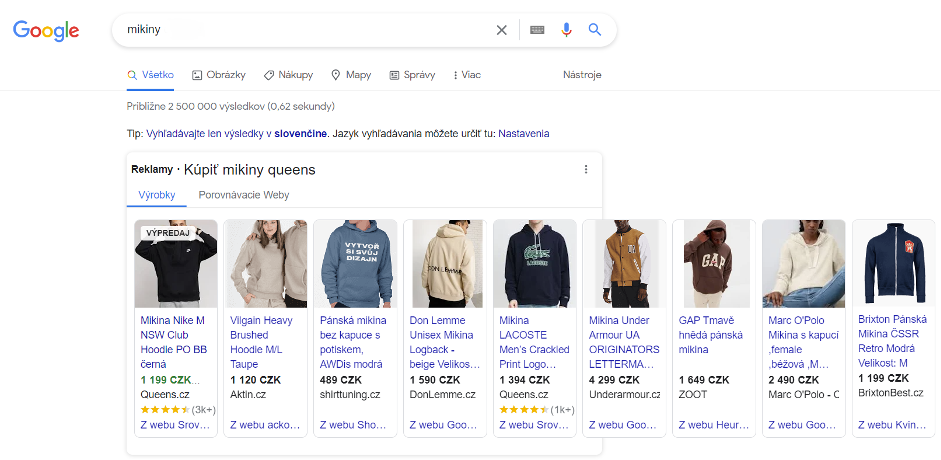Viewport: 941px width, 460px height.
Task: Go to the Mapy tab
Action: 352,75
